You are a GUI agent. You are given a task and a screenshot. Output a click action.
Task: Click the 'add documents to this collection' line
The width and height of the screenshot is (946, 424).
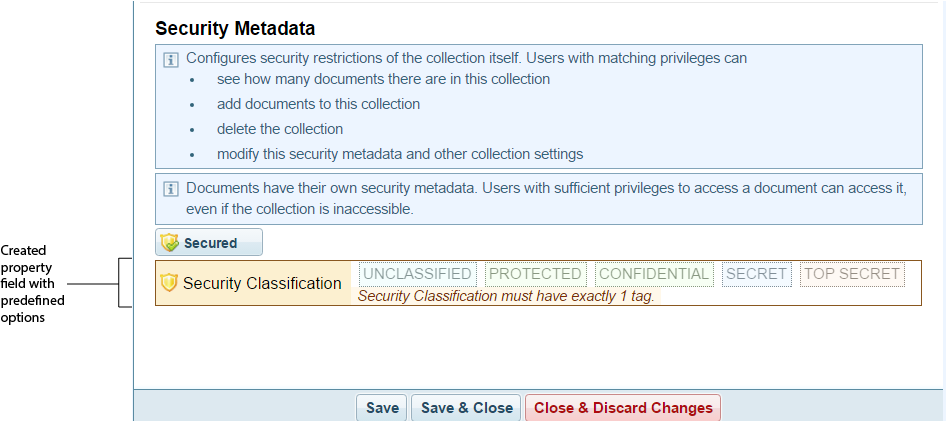318,104
